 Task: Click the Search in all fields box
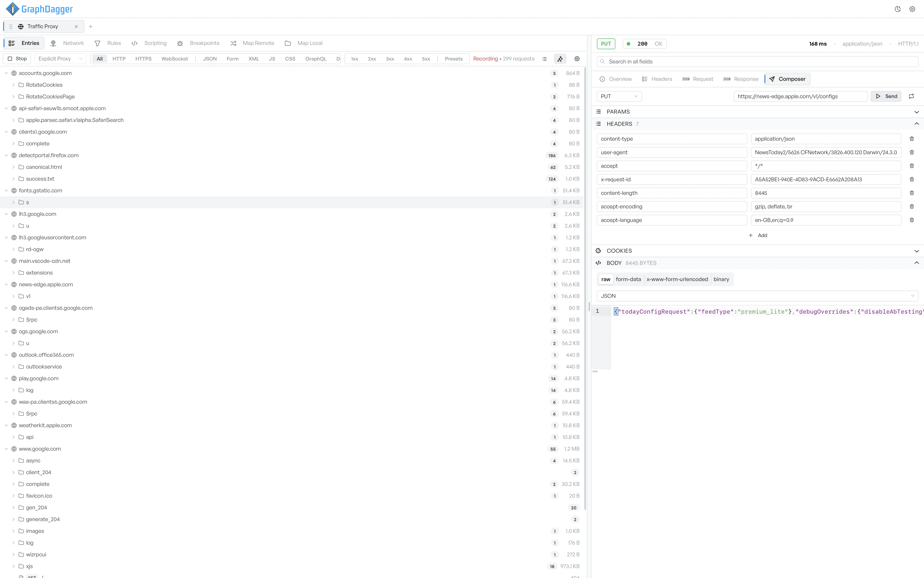(x=757, y=62)
